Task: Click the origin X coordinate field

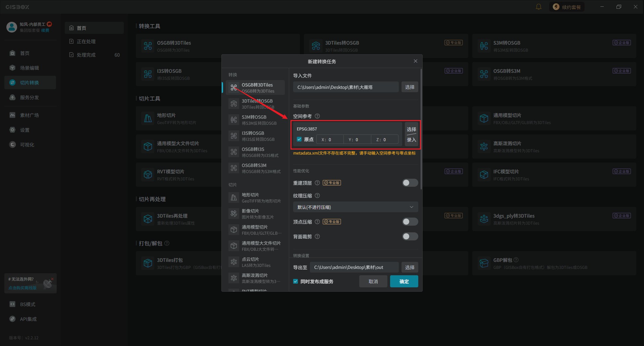Action: (330, 140)
